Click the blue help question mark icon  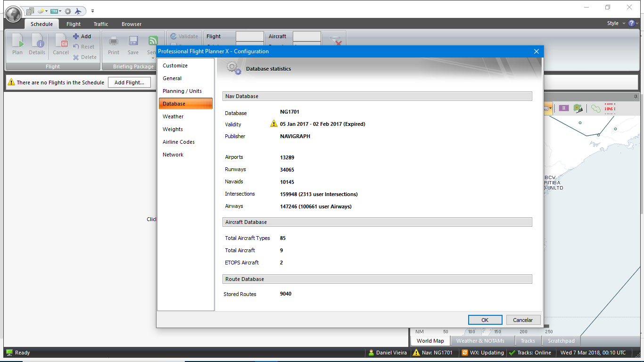pos(632,23)
